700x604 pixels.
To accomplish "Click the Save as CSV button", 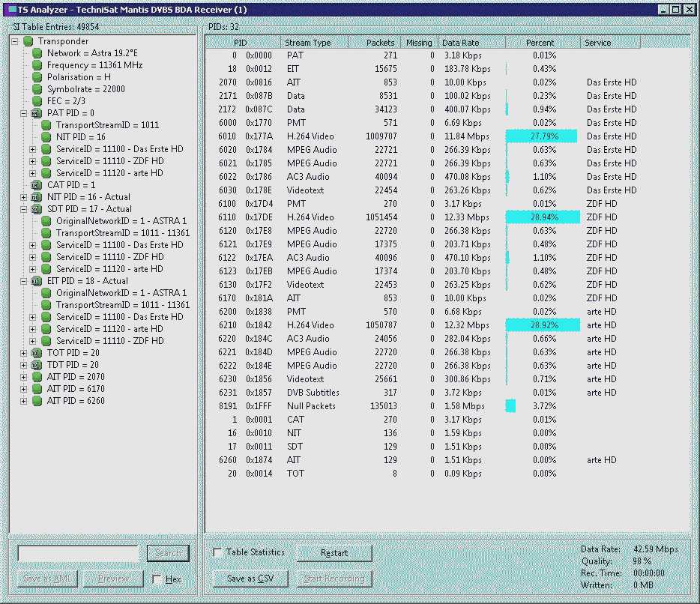I will pyautogui.click(x=250, y=579).
